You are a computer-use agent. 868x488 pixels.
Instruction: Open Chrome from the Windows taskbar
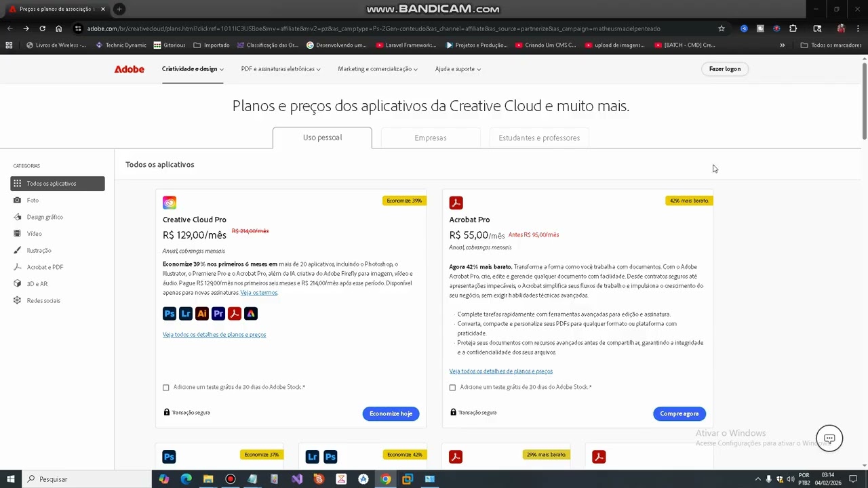coord(385,479)
